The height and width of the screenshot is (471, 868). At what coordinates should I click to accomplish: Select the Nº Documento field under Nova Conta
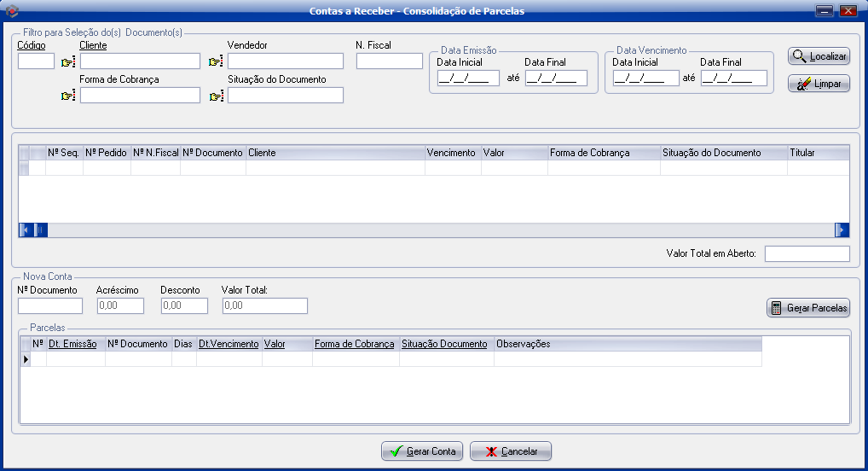click(x=50, y=306)
